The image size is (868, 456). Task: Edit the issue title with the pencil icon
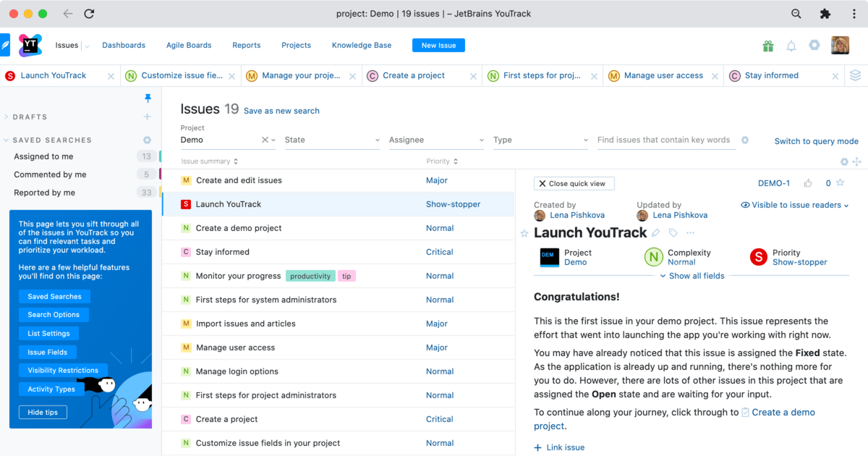(x=657, y=232)
